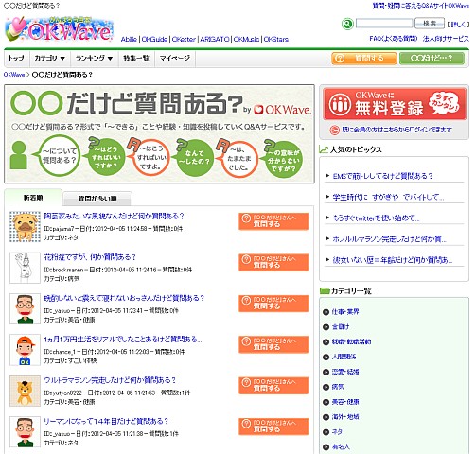Open the FAQ(よくある質問) link
The width and height of the screenshot is (476, 454).
click(393, 39)
